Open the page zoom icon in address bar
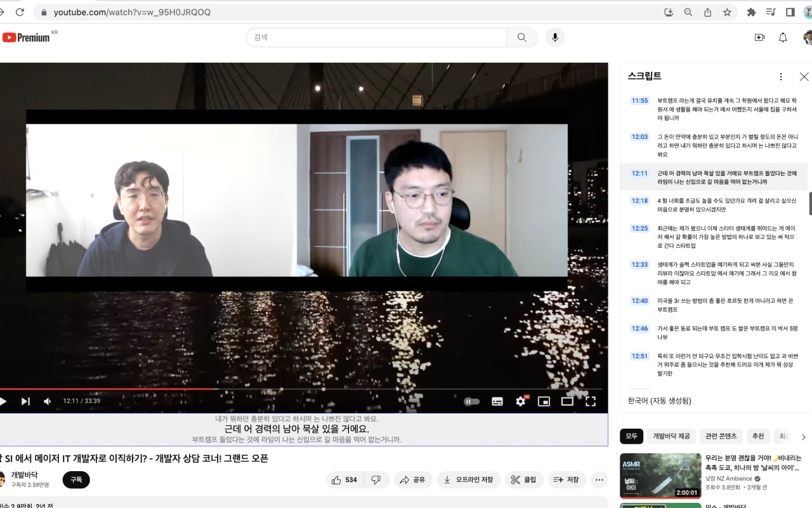Viewport: 812px width, 508px height. click(x=688, y=12)
